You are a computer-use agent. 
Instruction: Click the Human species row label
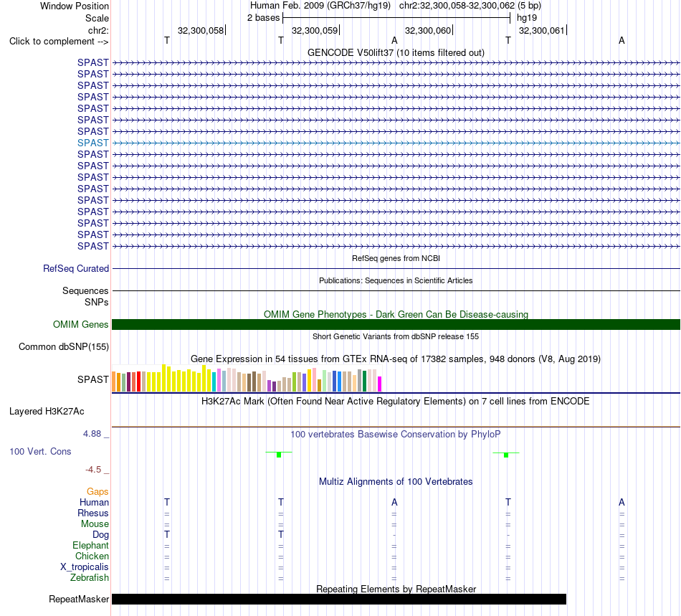94,502
